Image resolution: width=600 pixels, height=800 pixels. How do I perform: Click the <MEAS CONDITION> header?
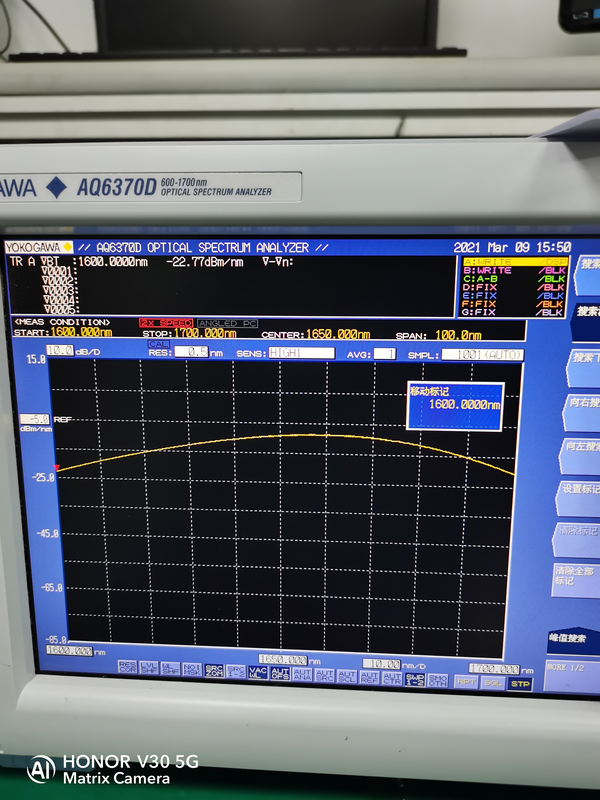[62, 322]
